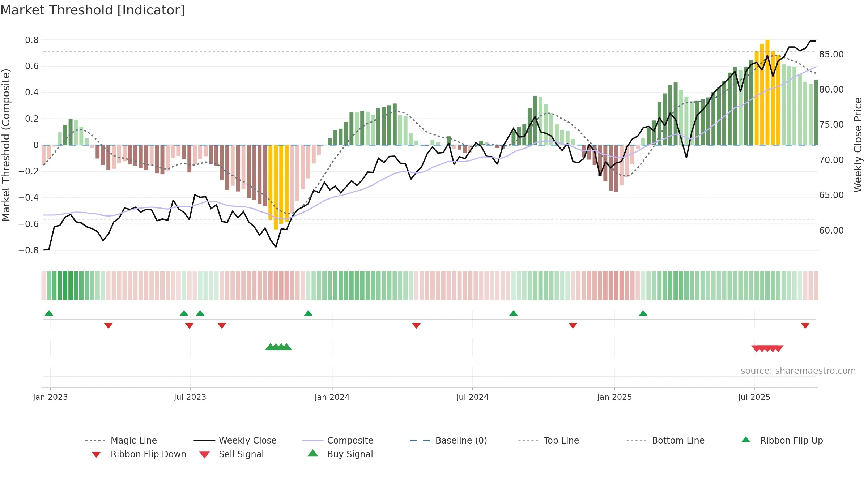
Task: Click the 0.8 tick on the left axis
Action: click(32, 40)
